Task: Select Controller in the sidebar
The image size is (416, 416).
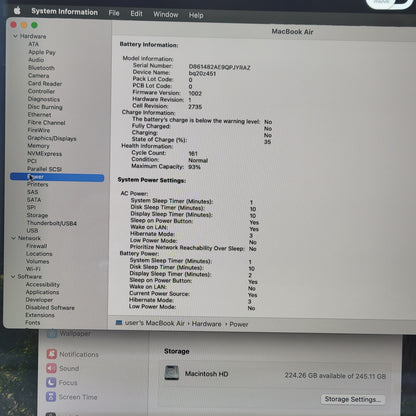Action: (x=41, y=91)
